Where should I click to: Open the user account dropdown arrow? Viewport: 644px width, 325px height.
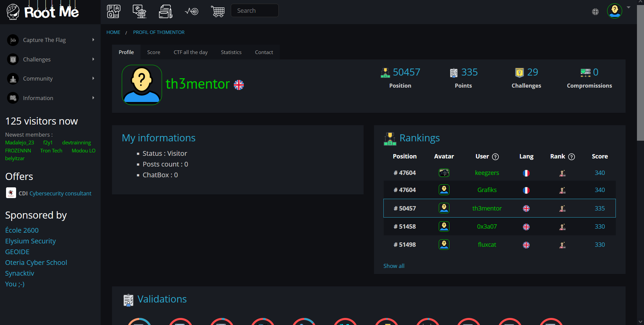pos(629,7)
